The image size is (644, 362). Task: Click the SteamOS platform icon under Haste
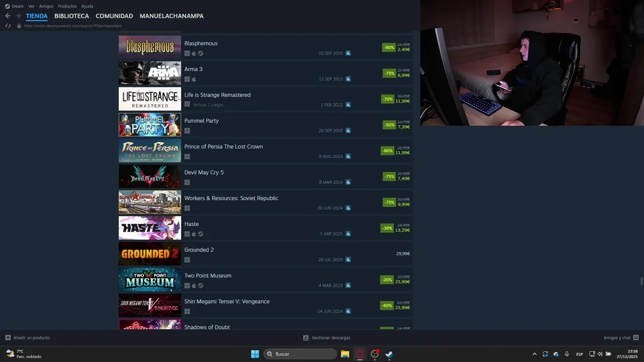[x=201, y=234]
